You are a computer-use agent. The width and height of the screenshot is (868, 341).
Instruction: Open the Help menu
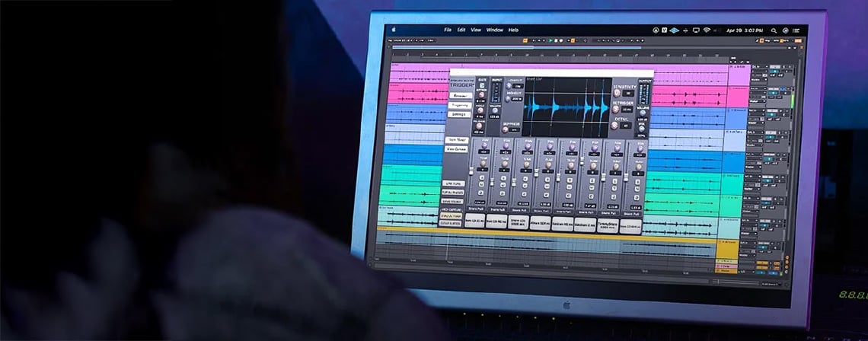pyautogui.click(x=513, y=30)
